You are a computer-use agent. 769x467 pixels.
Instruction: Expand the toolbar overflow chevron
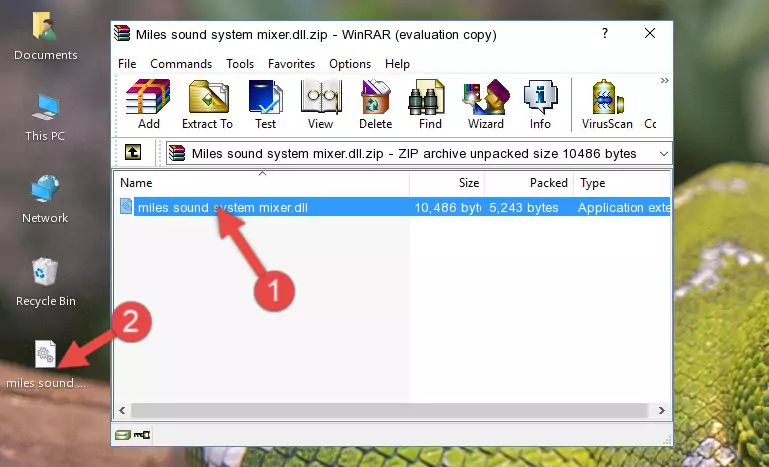click(x=664, y=81)
